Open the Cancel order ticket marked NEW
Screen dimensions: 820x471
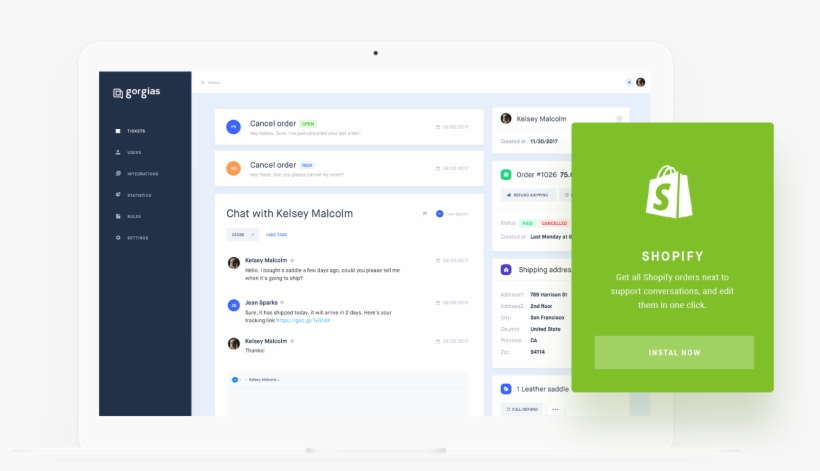[x=349, y=168]
